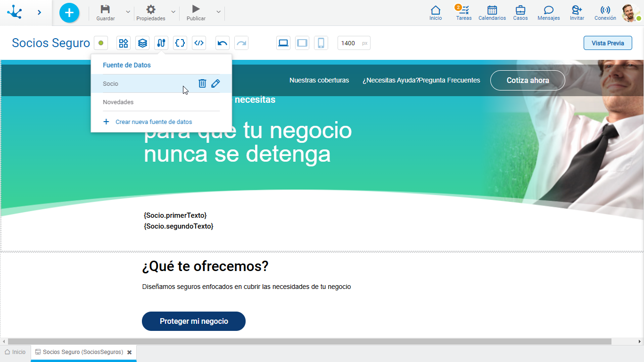Select the Novedades data source
The image size is (644, 362).
coord(161,102)
